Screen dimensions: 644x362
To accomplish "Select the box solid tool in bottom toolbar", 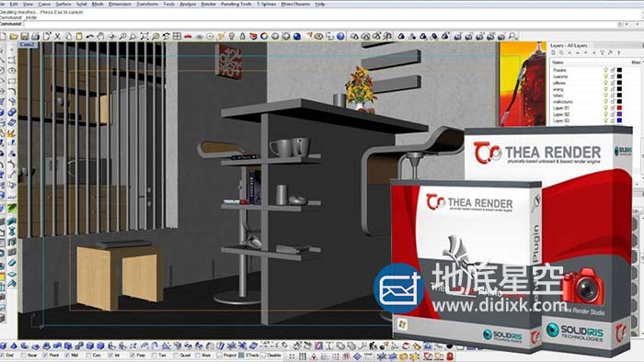I will (4, 345).
